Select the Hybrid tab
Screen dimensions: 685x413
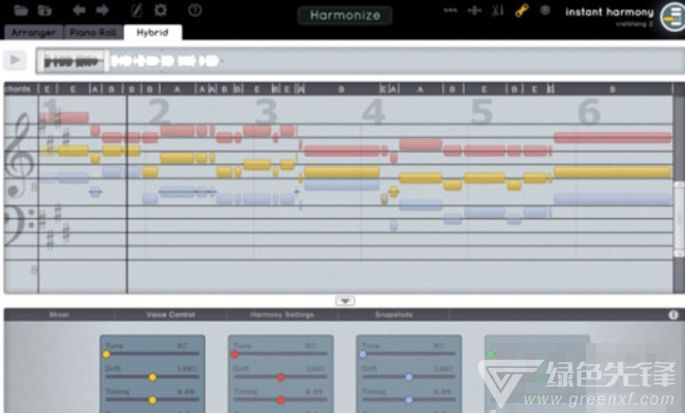tap(152, 32)
